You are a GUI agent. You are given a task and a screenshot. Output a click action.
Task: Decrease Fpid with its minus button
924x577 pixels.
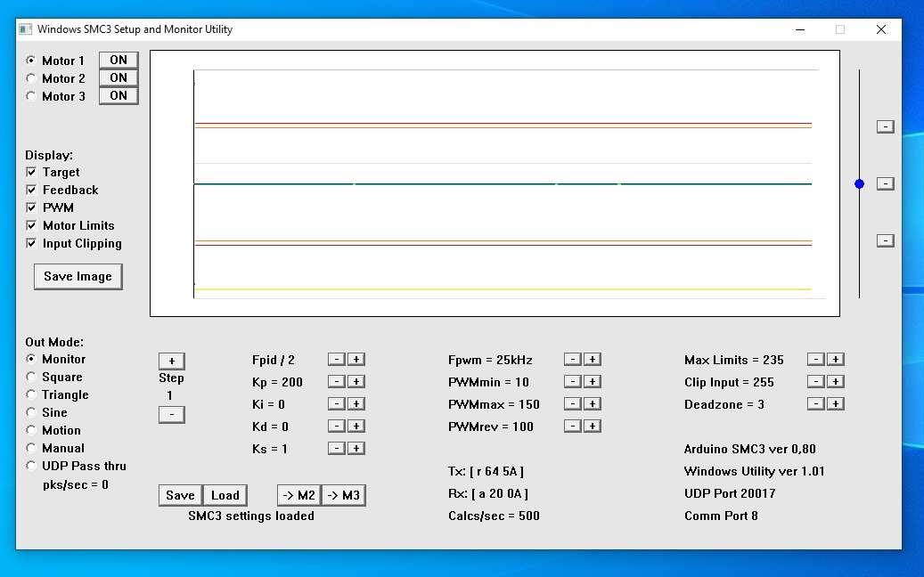[x=337, y=359]
